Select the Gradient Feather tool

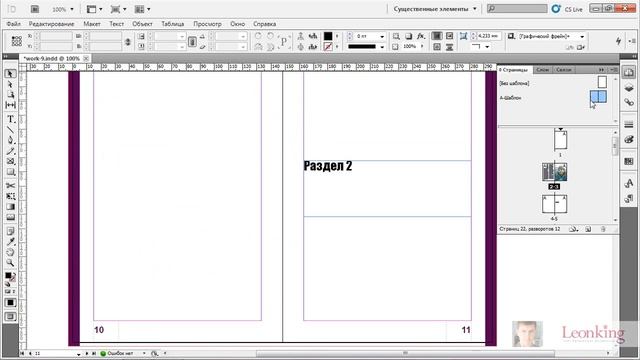(11, 217)
